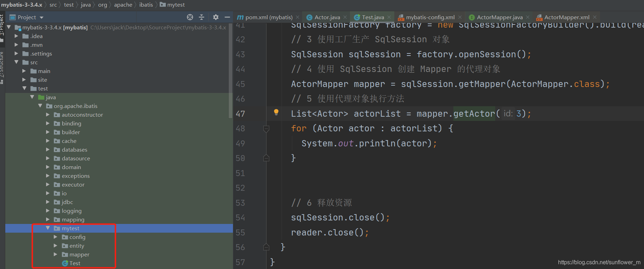Collapse the mytest package arrow
The height and width of the screenshot is (269, 644).
coord(48,228)
